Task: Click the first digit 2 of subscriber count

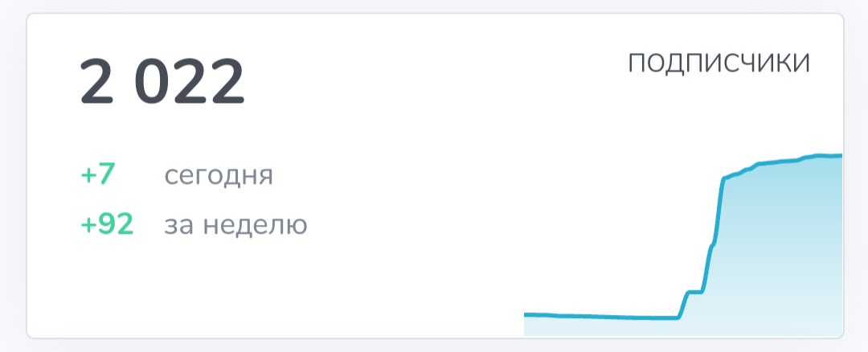Action: [97, 83]
